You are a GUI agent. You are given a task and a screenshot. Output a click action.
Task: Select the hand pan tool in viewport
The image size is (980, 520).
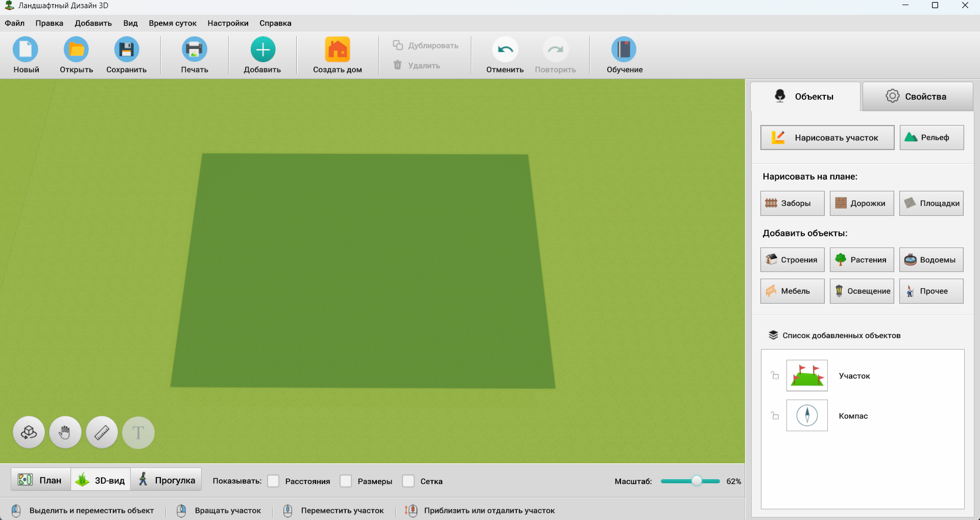click(65, 433)
